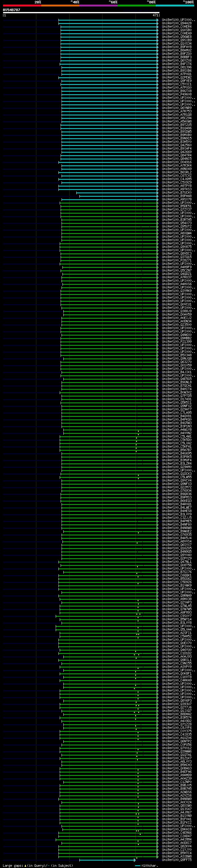Image resolution: width=197 pixels, height=868 pixels.
Task: Select the UniRef100_O17491 label
Action: coord(177,399)
